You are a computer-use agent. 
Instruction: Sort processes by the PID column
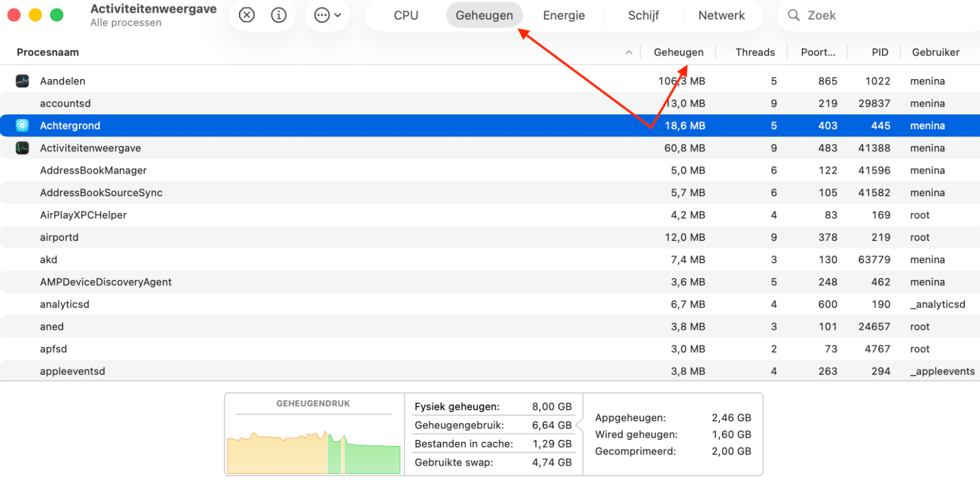click(x=879, y=51)
